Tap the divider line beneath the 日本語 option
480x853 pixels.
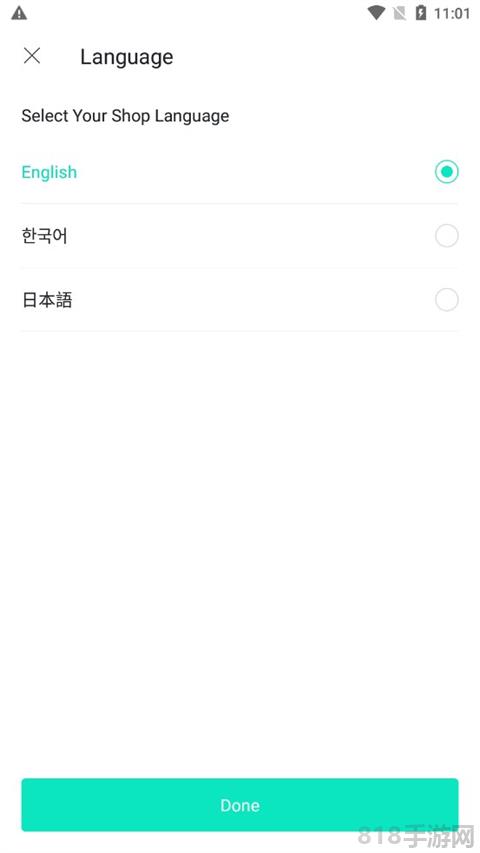tap(240, 331)
